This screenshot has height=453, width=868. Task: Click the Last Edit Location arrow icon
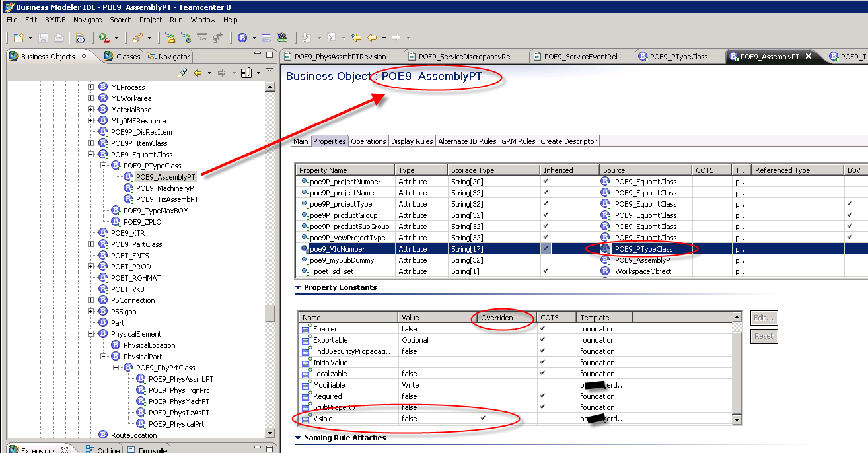coord(357,38)
